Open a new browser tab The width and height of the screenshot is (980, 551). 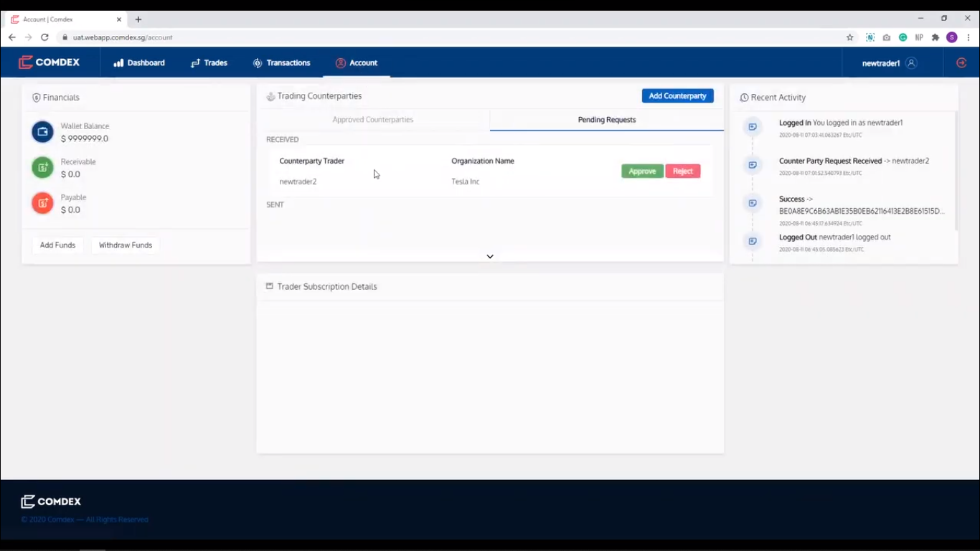[x=138, y=19]
